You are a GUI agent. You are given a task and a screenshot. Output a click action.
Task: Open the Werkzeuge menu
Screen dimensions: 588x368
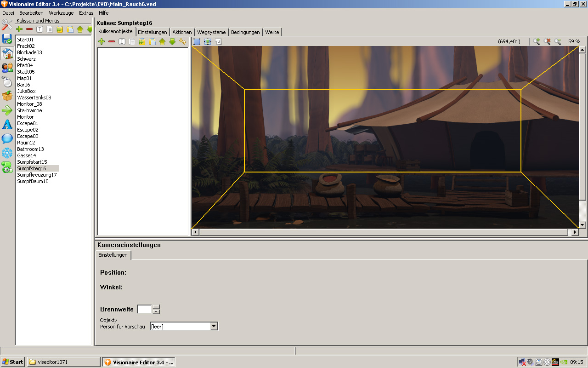click(61, 13)
